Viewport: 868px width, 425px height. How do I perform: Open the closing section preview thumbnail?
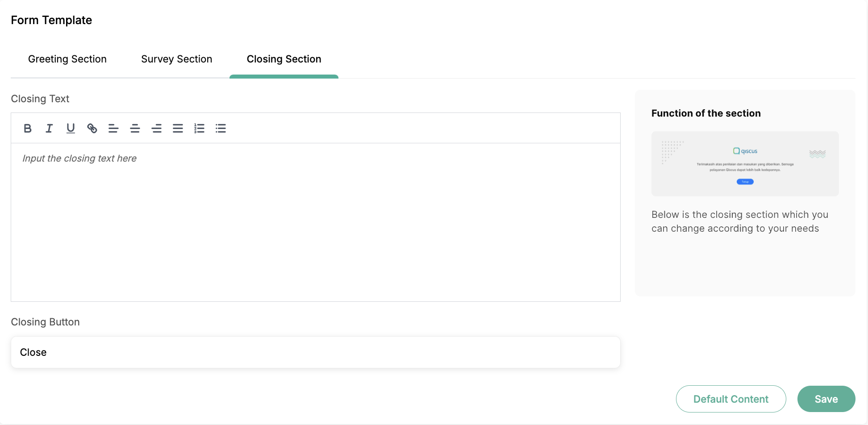(745, 164)
